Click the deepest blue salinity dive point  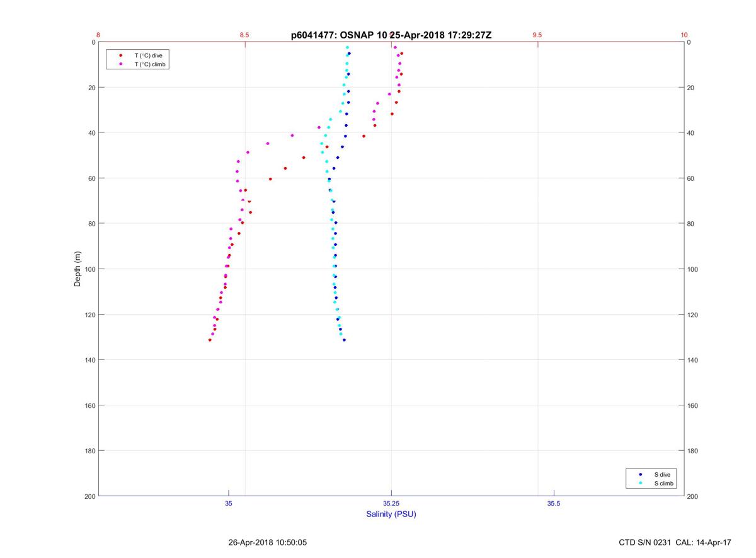[344, 340]
